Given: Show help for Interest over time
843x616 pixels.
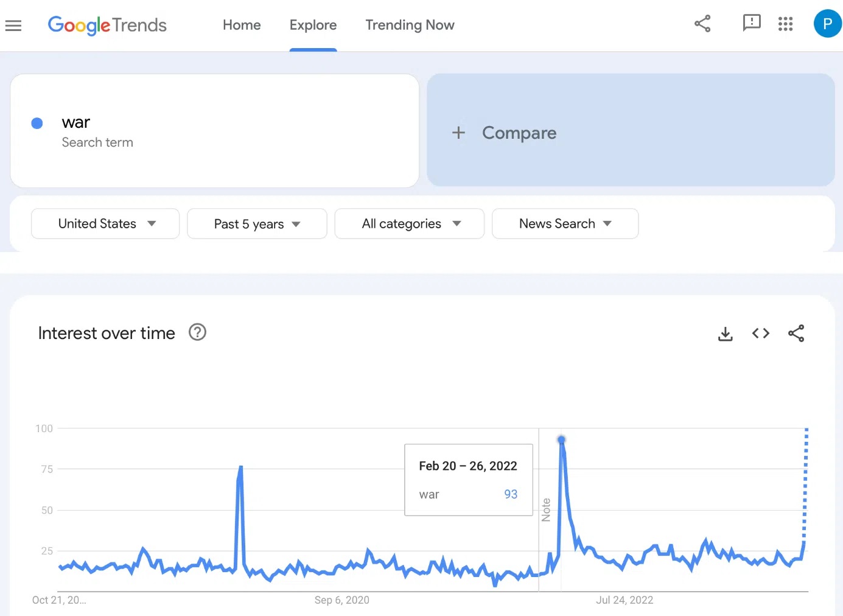Looking at the screenshot, I should pos(197,332).
